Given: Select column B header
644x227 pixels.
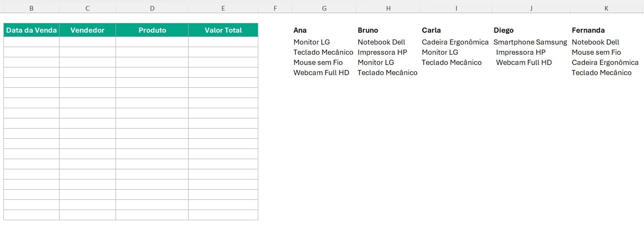Looking at the screenshot, I should click(31, 8).
